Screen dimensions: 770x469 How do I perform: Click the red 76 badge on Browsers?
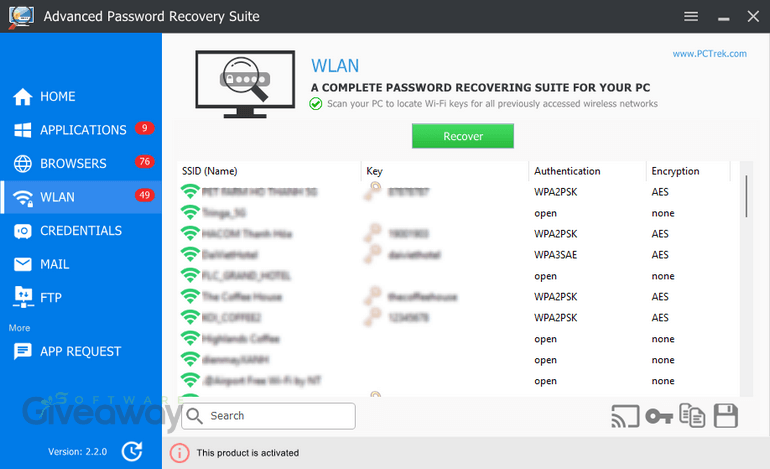pyautogui.click(x=144, y=162)
